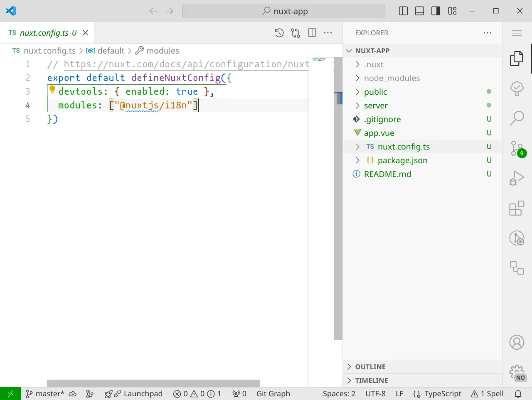
Task: Click the master branch status button
Action: tap(45, 394)
